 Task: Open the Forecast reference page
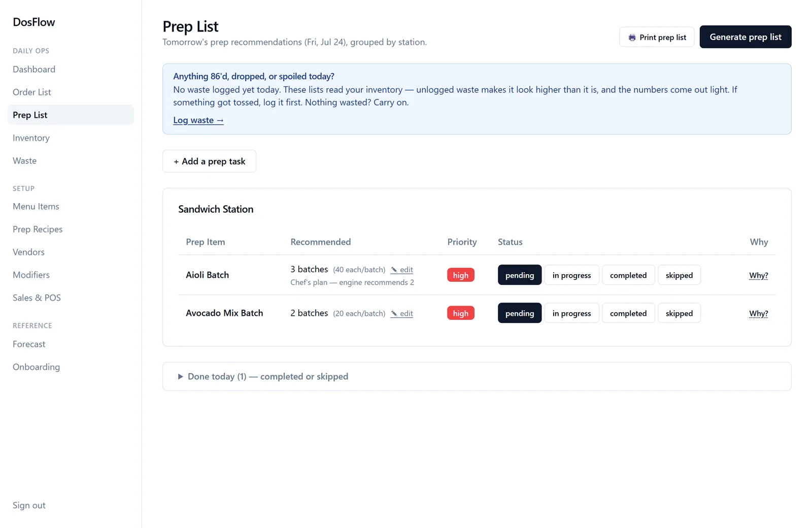29,344
